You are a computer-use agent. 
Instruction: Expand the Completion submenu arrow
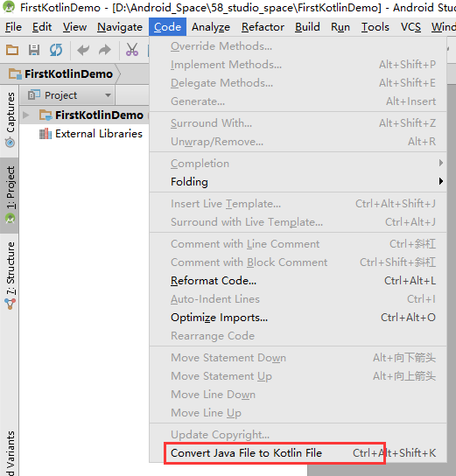(x=441, y=163)
